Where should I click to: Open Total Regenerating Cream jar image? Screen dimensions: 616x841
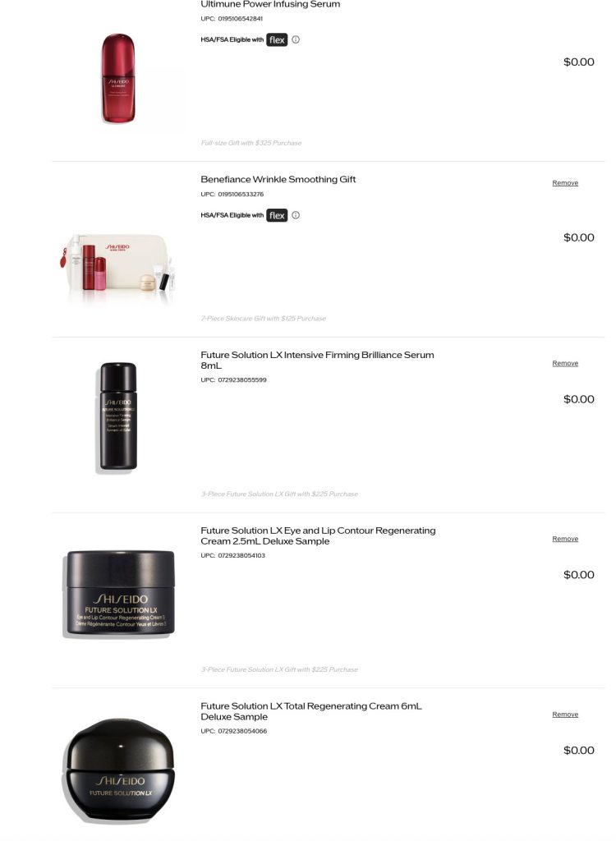point(119,770)
